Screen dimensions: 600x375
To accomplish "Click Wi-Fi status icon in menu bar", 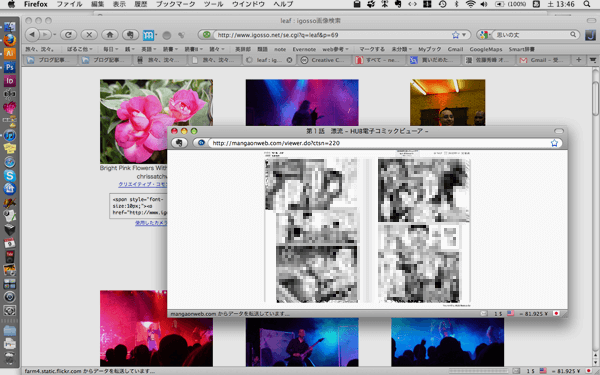I will tap(471, 4).
